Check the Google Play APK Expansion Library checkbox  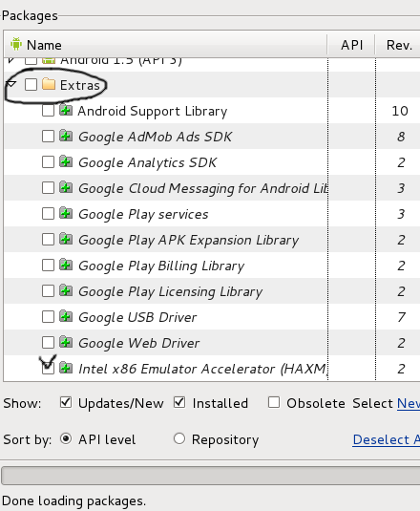(x=48, y=239)
